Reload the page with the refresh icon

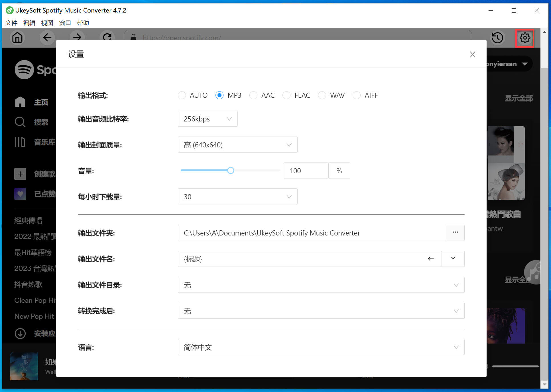[107, 38]
